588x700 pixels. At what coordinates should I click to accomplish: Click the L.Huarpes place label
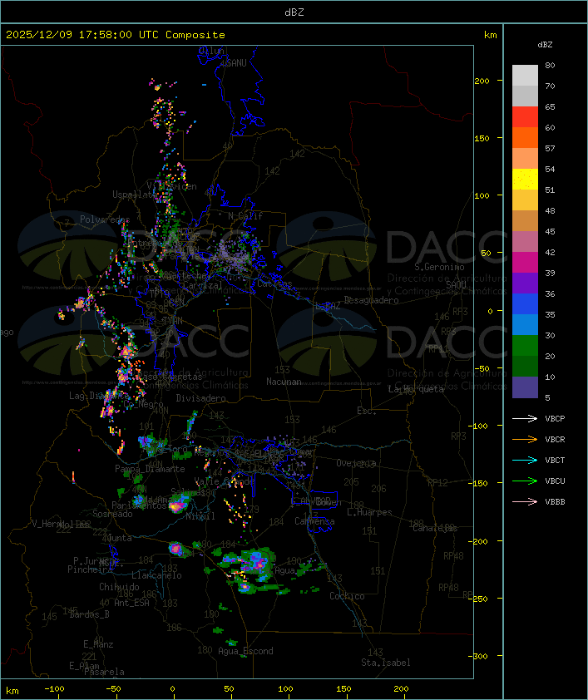(369, 512)
